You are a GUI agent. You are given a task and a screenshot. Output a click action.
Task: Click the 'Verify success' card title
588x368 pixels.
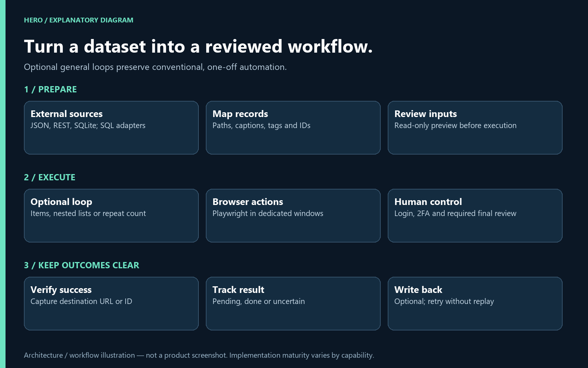coord(61,290)
